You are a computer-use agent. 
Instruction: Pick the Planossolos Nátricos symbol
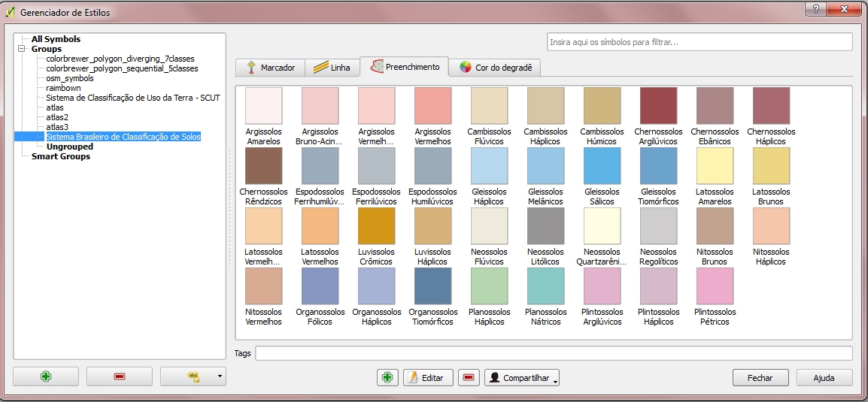tap(546, 286)
